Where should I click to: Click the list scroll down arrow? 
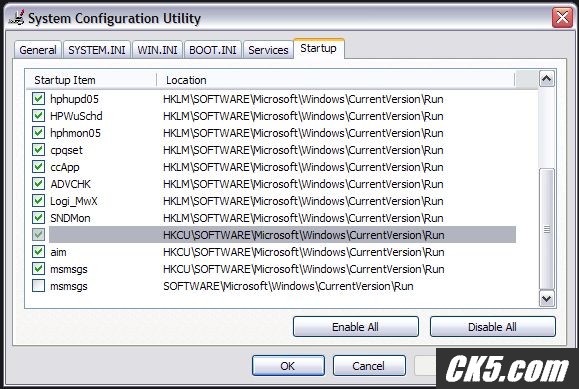pyautogui.click(x=547, y=298)
